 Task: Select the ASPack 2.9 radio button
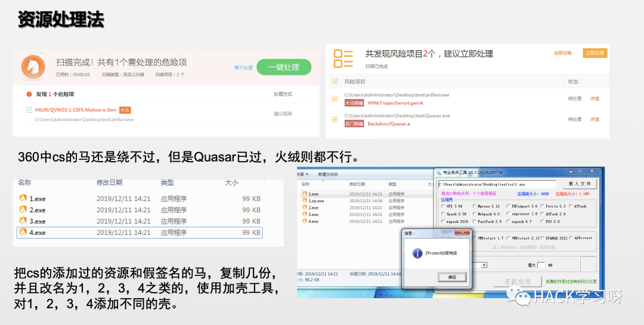click(x=542, y=213)
